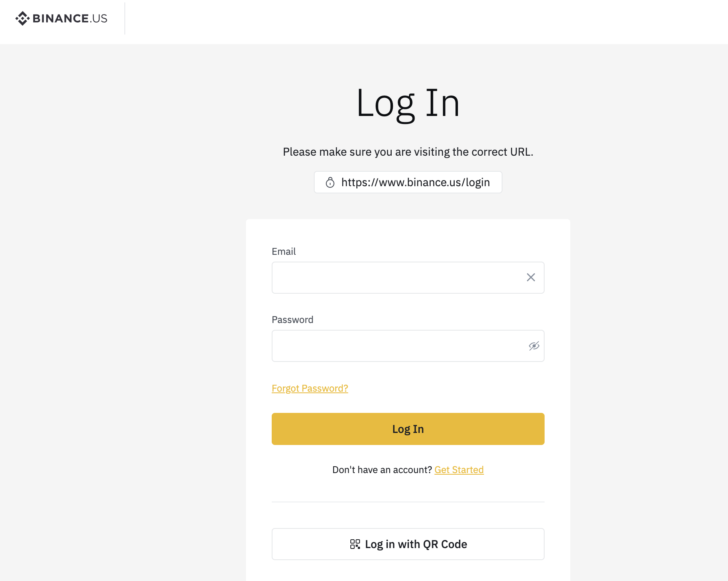
Task: Click the QR code icon
Action: (x=355, y=544)
